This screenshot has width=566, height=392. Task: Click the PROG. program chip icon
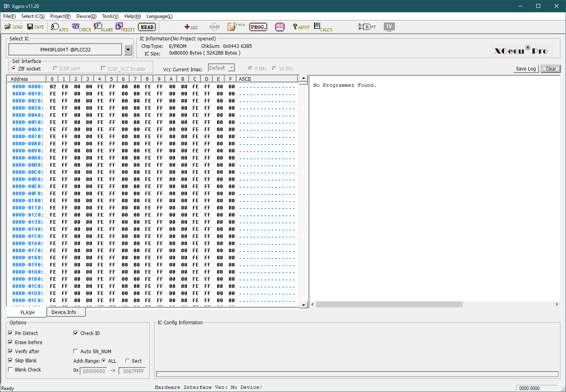(x=258, y=27)
